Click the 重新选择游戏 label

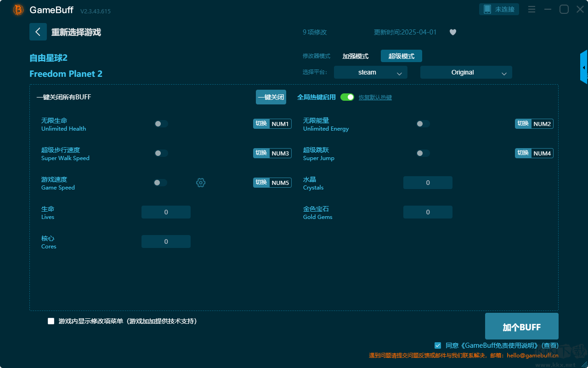pos(76,32)
